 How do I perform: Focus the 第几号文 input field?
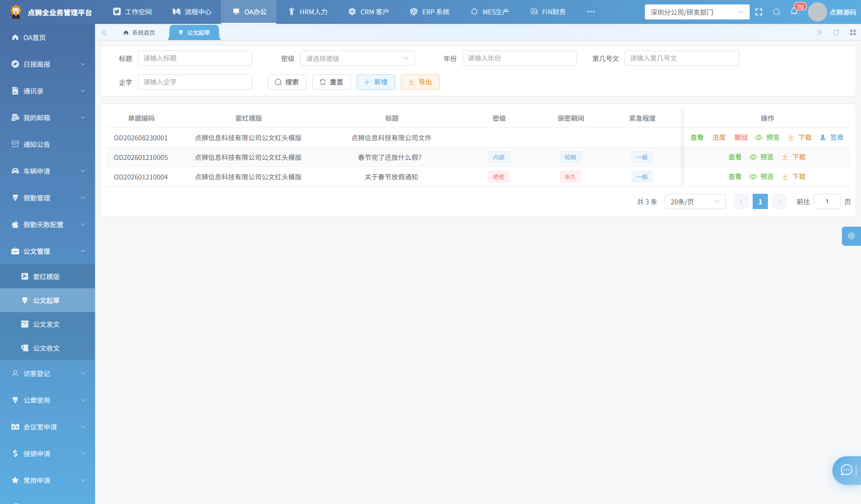tap(682, 58)
